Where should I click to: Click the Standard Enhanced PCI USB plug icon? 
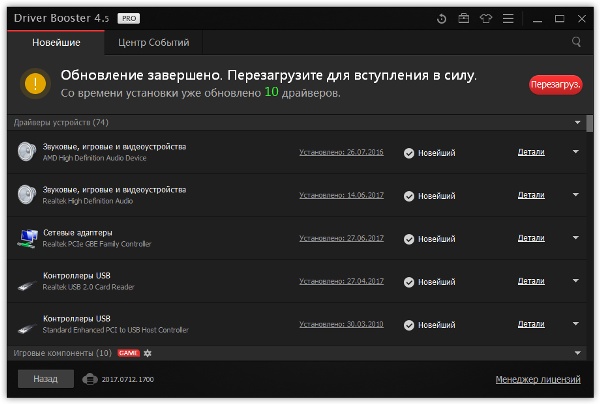click(x=27, y=328)
